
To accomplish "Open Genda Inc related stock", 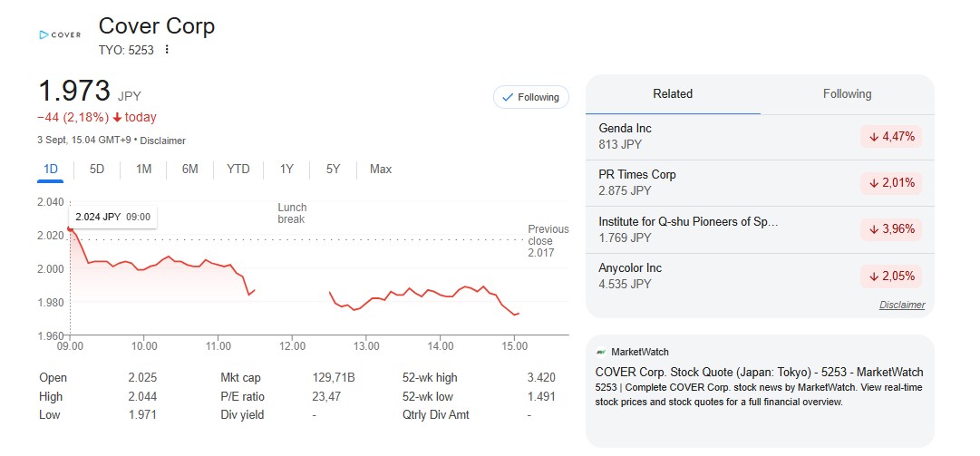I will pos(626,129).
